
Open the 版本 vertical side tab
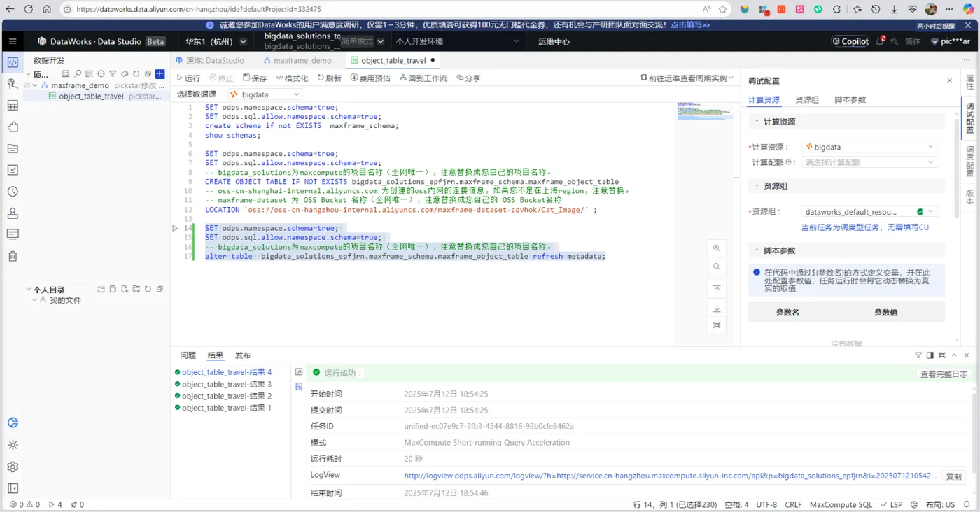970,197
